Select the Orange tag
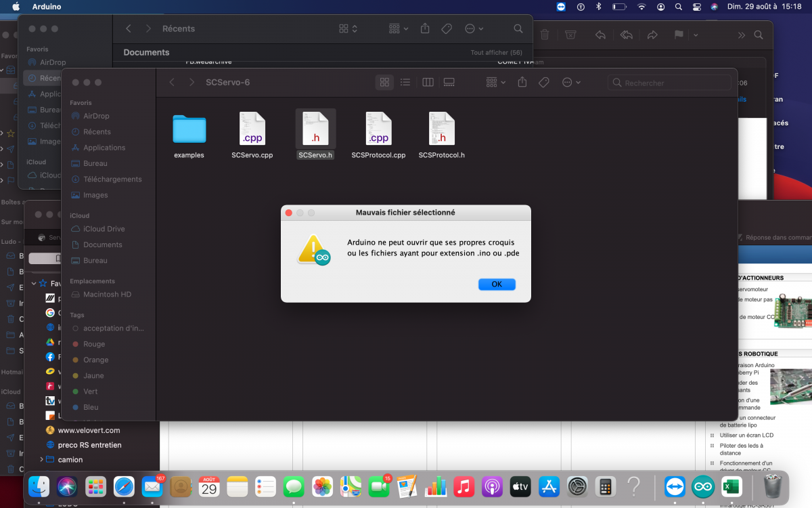 tap(95, 360)
